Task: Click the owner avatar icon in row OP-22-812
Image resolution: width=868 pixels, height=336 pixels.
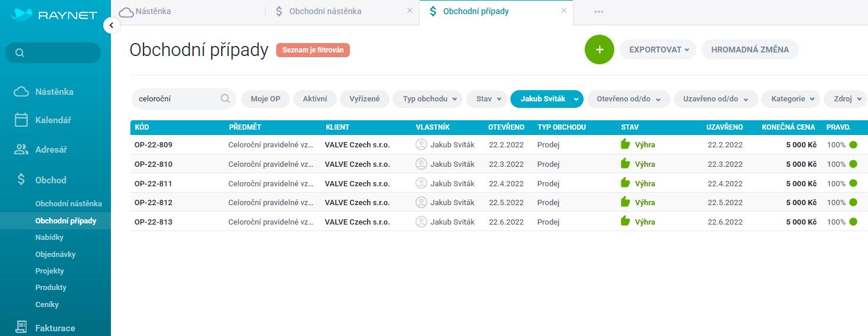Action: pos(421,202)
